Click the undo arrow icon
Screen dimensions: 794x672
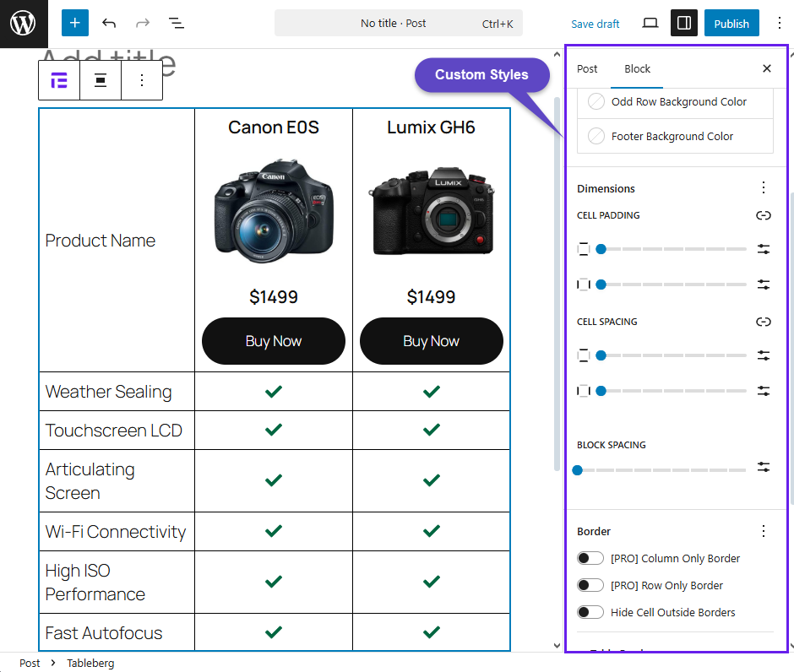[109, 24]
